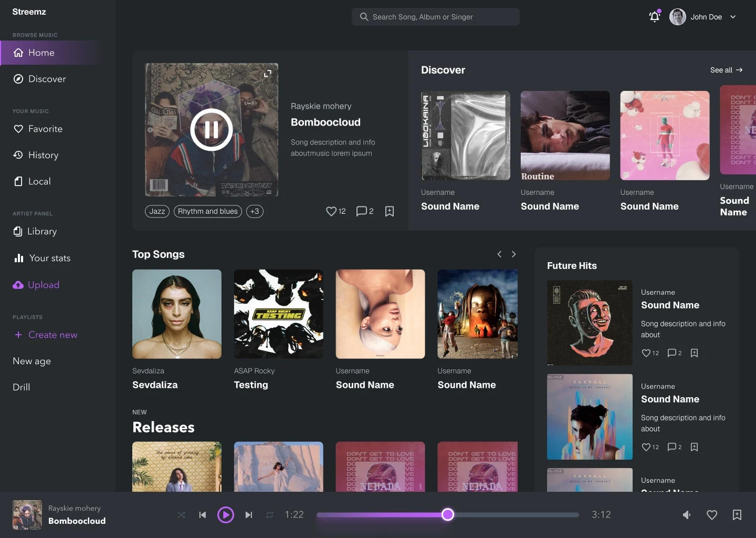Screen dimensions: 756x538
Task: Skip to previous track
Action: (203, 515)
